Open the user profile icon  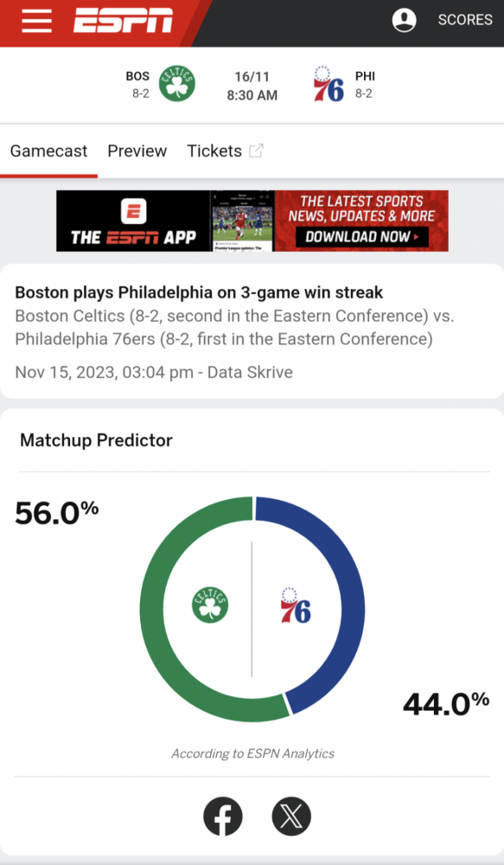pyautogui.click(x=405, y=20)
